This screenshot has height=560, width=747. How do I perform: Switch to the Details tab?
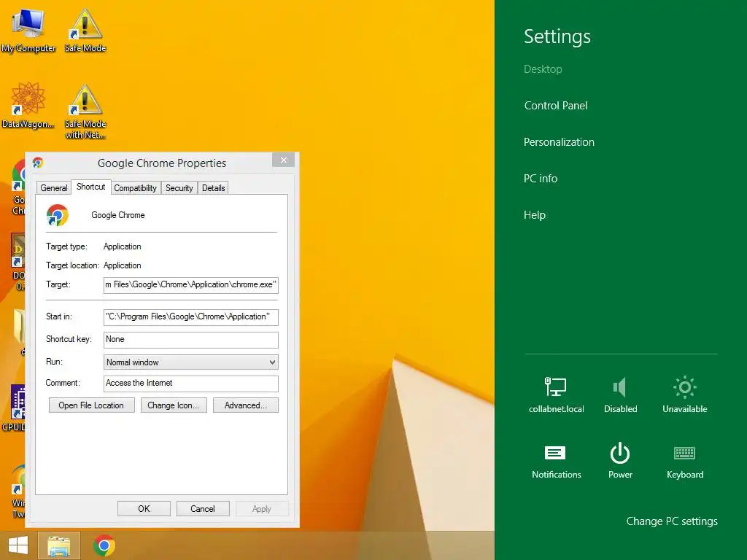coord(214,188)
